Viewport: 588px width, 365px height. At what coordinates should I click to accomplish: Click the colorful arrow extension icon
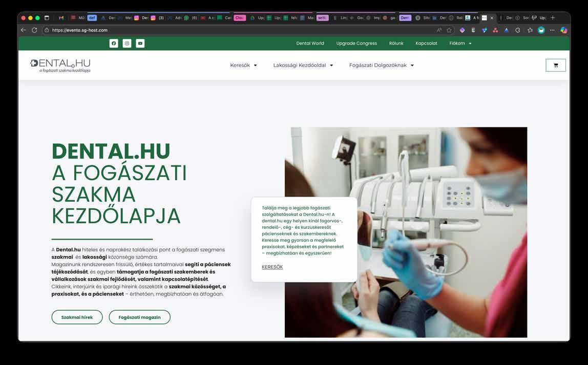tap(485, 30)
